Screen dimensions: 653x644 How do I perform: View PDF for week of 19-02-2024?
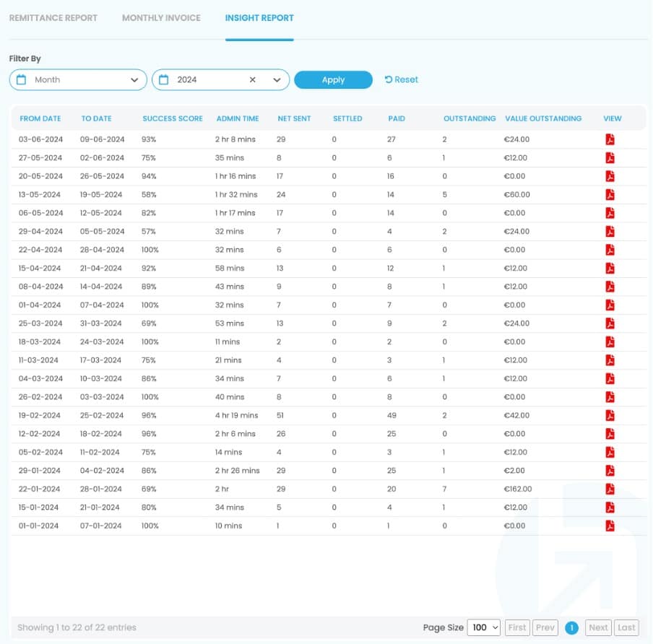pyautogui.click(x=610, y=415)
